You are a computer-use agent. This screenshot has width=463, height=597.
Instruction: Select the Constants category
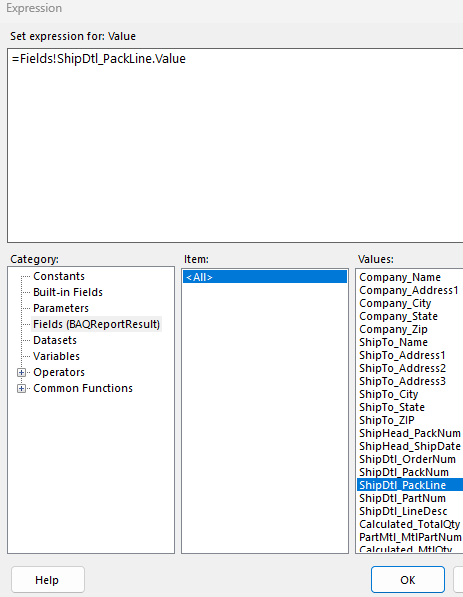[x=59, y=276]
